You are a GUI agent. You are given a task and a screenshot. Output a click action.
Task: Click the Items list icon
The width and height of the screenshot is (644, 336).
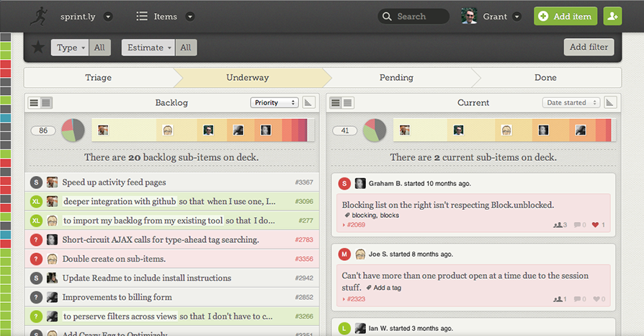pos(142,17)
